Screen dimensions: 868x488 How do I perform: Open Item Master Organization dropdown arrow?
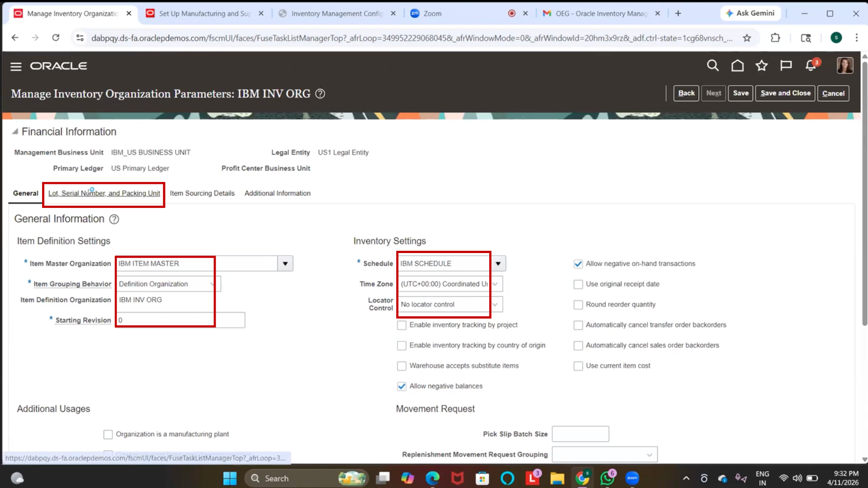[x=285, y=263]
